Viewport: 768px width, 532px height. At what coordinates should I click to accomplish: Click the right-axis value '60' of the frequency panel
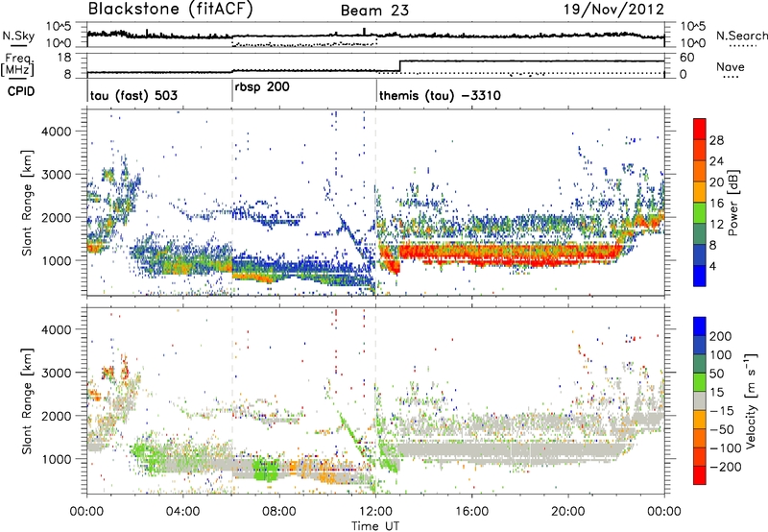click(687, 58)
